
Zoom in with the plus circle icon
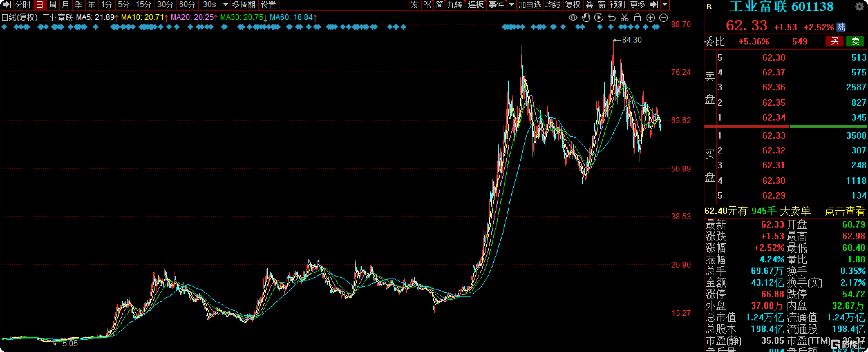point(651,17)
